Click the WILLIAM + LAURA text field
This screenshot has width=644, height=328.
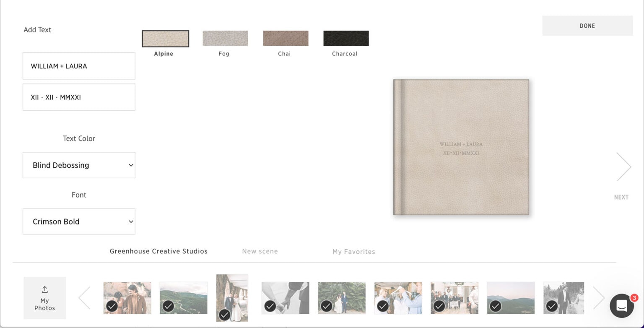click(x=79, y=66)
